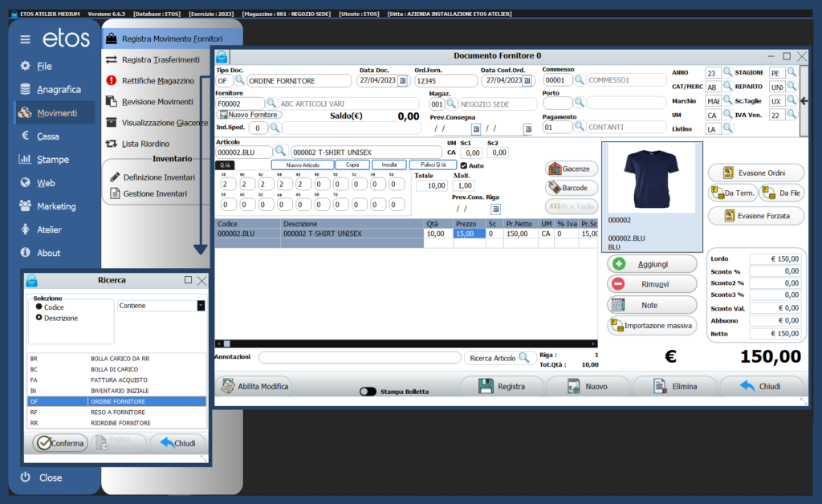Click the Pulisci Q.tà button
The height and width of the screenshot is (504, 822).
pyautogui.click(x=433, y=165)
